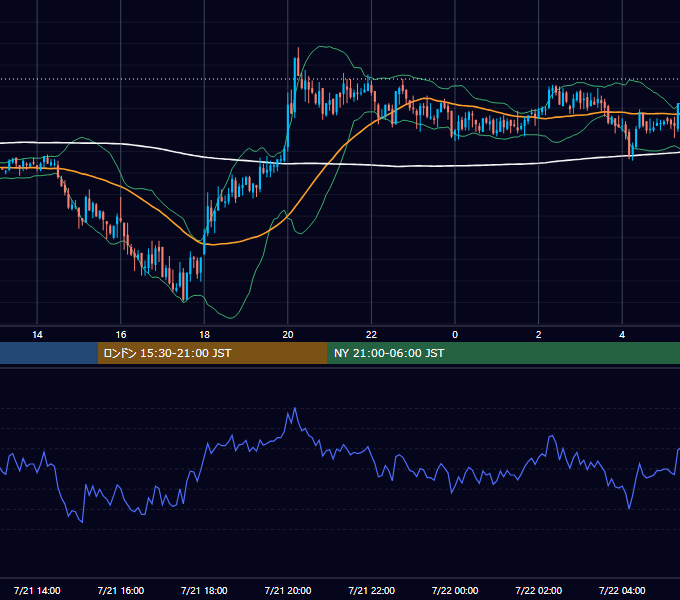Click the 7/21 16:00 label on indicator axis
680x600 pixels.
(121, 590)
